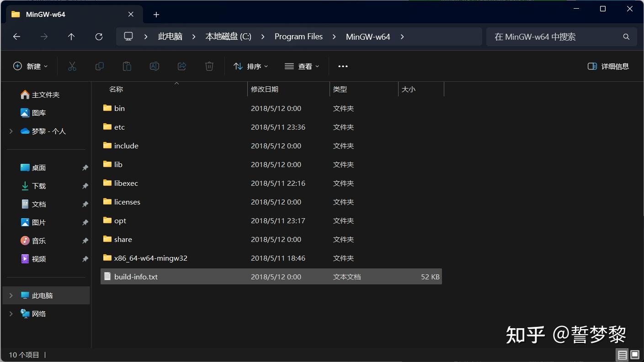Open the 新建 dropdown menu
This screenshot has width=644, height=362.
pos(31,66)
